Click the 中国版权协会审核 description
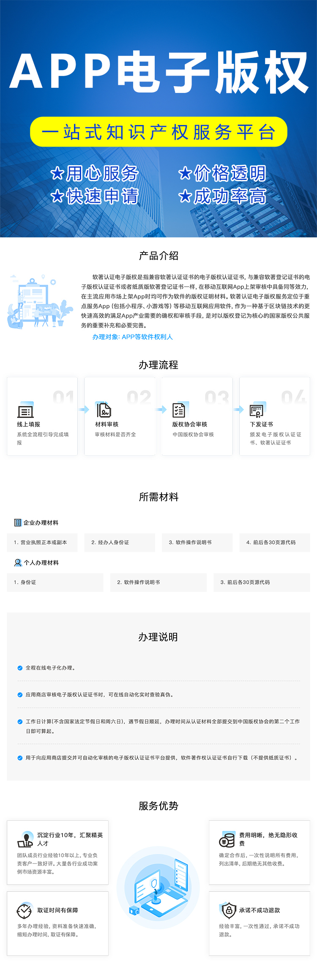The image size is (317, 980). click(x=193, y=434)
